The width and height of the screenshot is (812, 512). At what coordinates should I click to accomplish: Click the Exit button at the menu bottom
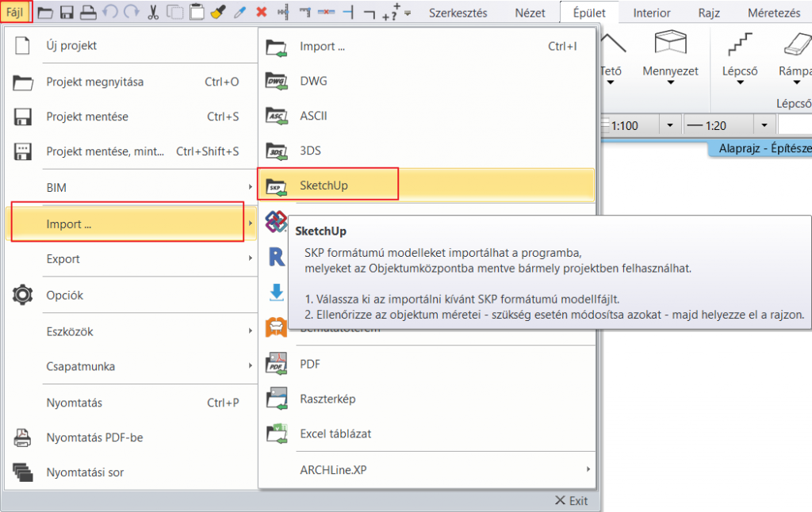point(571,501)
